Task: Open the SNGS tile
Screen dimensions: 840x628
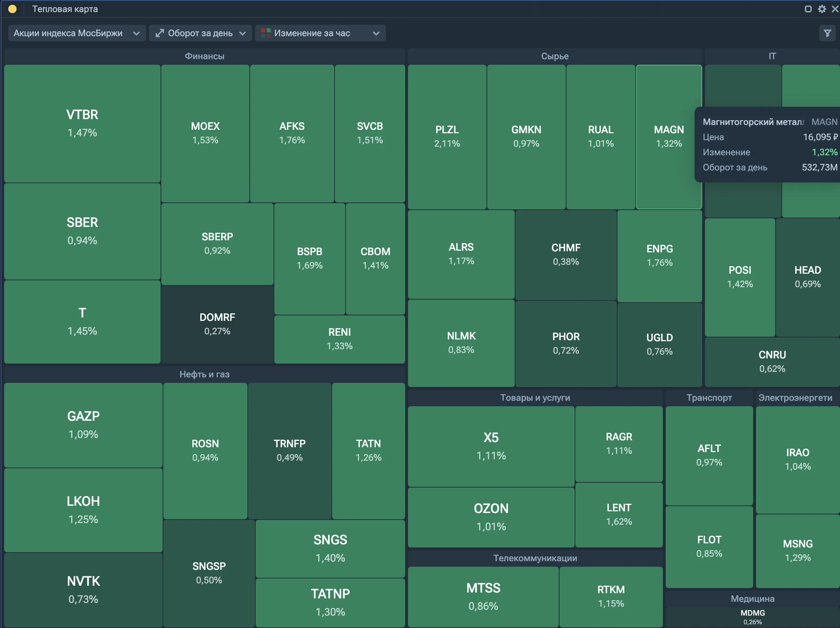Action: point(330,549)
